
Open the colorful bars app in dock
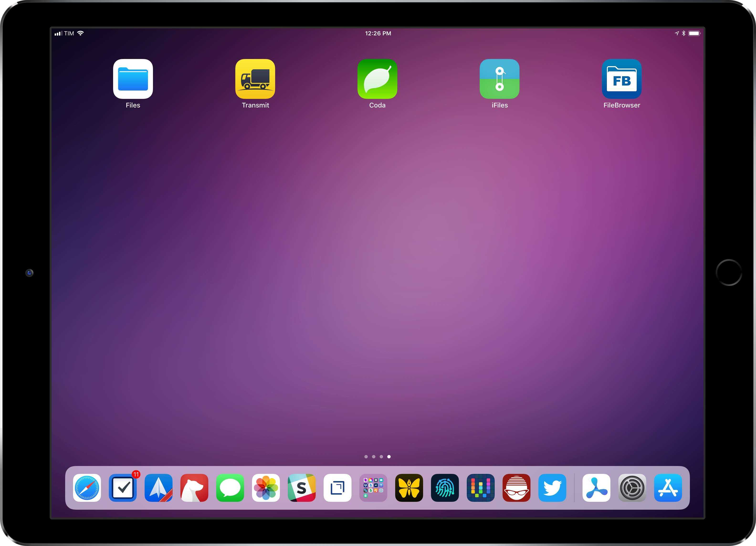point(481,488)
